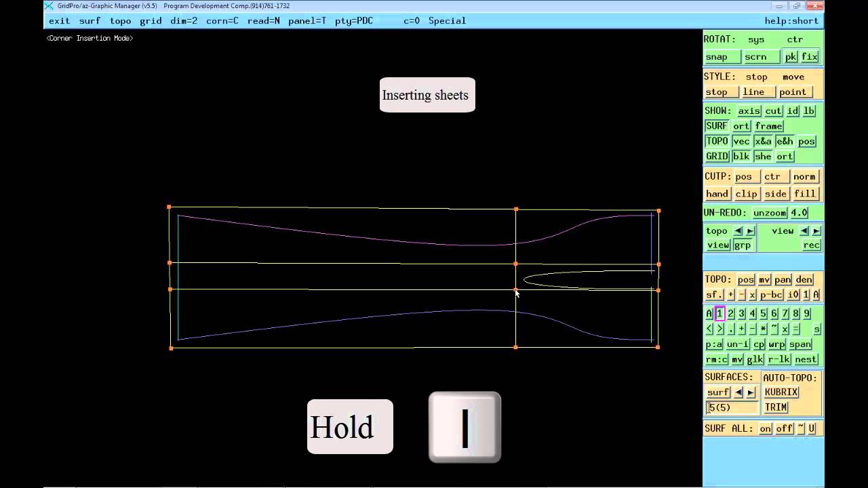Click the group A button
The width and height of the screenshot is (868, 488).
click(709, 314)
